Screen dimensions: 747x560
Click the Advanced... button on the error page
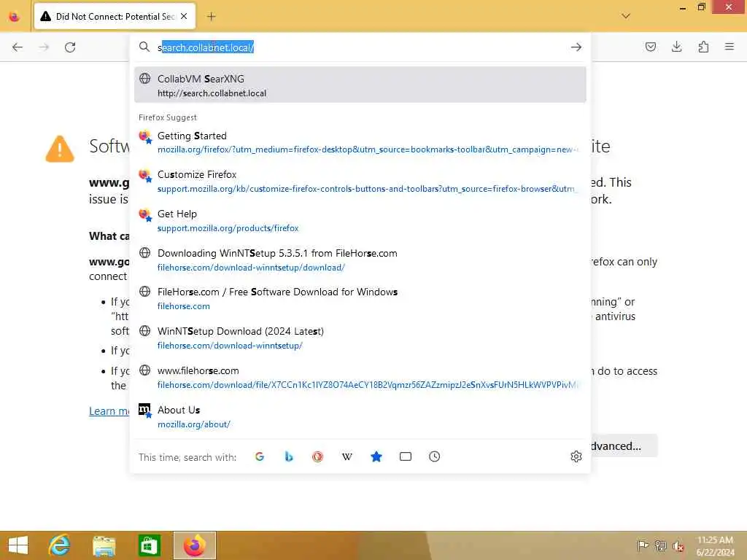[624, 446]
